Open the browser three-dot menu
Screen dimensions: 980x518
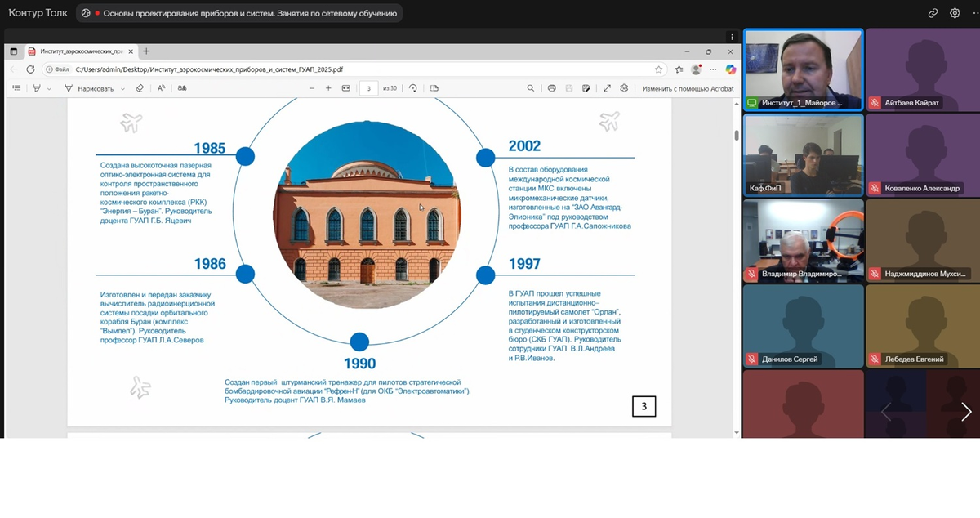pos(714,69)
